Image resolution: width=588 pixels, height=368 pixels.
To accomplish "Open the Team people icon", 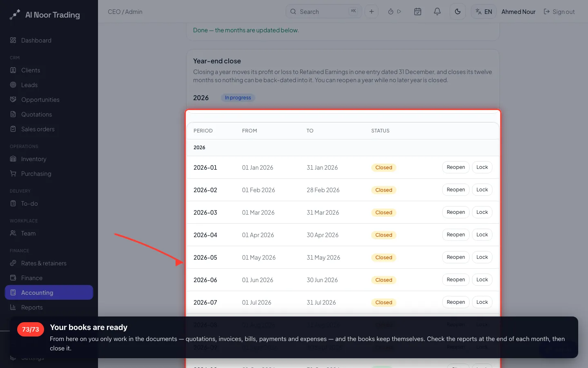I will (13, 233).
